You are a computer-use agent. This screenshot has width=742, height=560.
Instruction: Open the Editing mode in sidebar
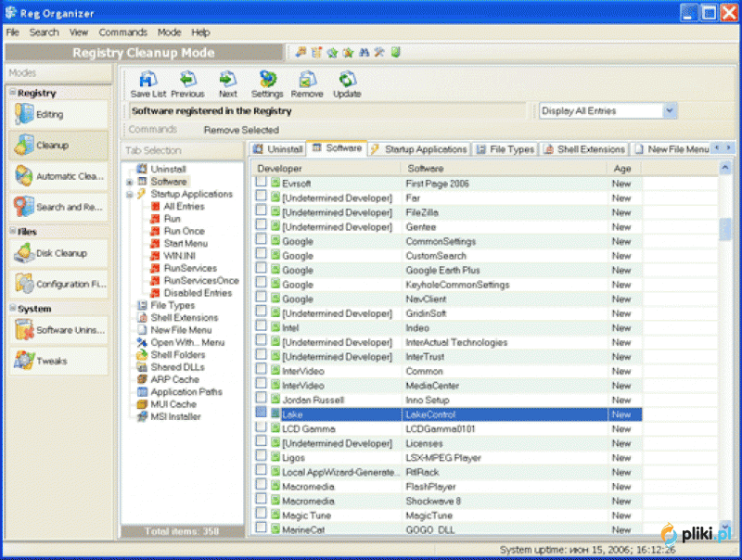tap(58, 114)
